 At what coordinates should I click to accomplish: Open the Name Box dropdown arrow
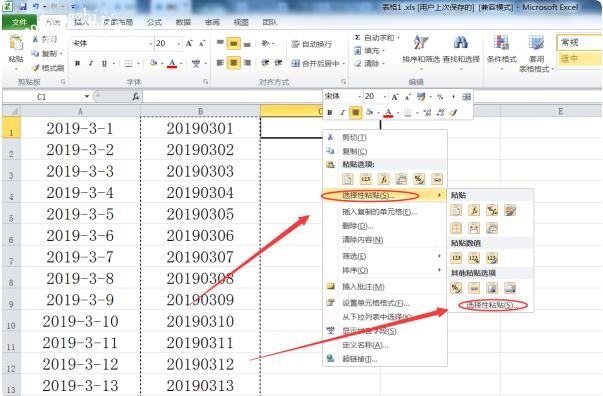point(87,97)
